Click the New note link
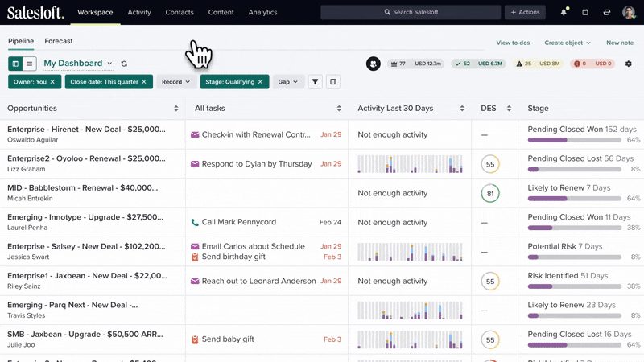Image resolution: width=644 pixels, height=362 pixels. 620,43
